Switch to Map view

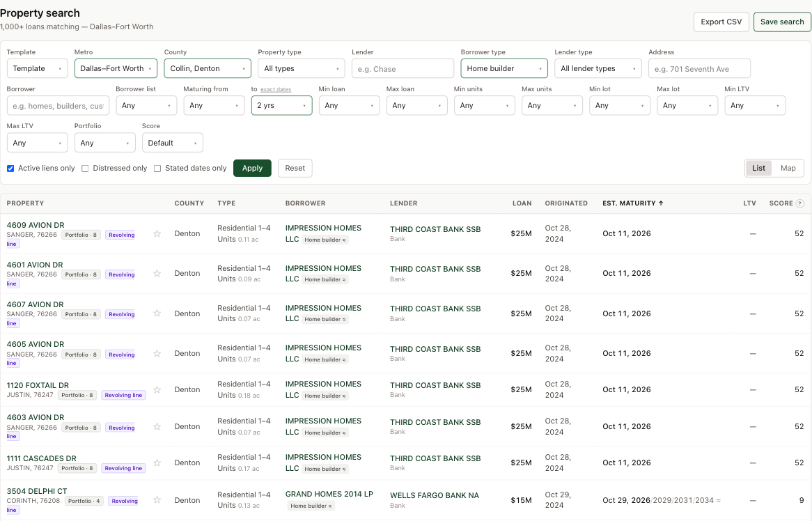coord(788,169)
